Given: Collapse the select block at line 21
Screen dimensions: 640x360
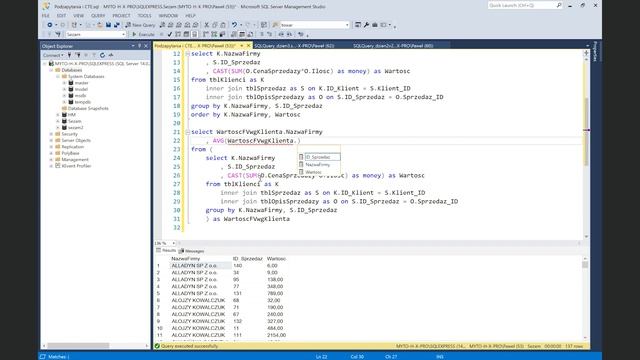Looking at the screenshot, I should click(187, 132).
